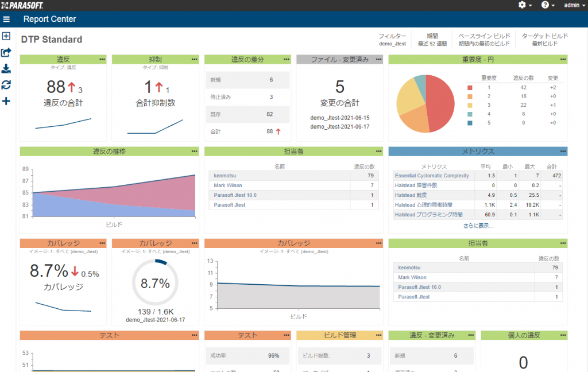
Task: Click the 1 合計抑制数 value
Action: [x=148, y=87]
